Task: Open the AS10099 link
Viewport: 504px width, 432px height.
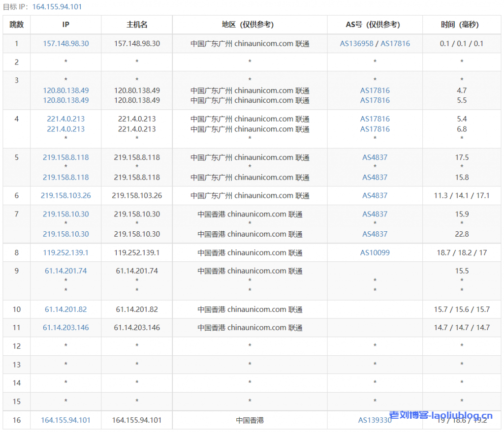Action: pyautogui.click(x=375, y=252)
